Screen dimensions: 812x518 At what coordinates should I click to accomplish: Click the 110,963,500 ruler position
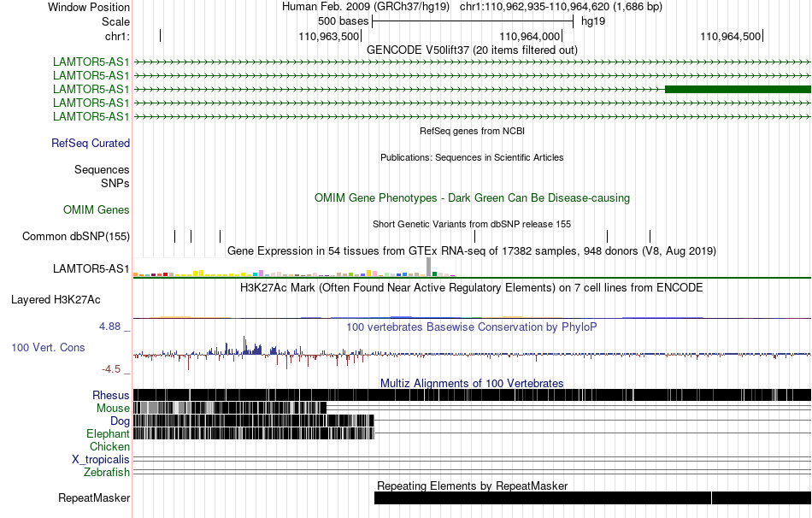tap(328, 36)
